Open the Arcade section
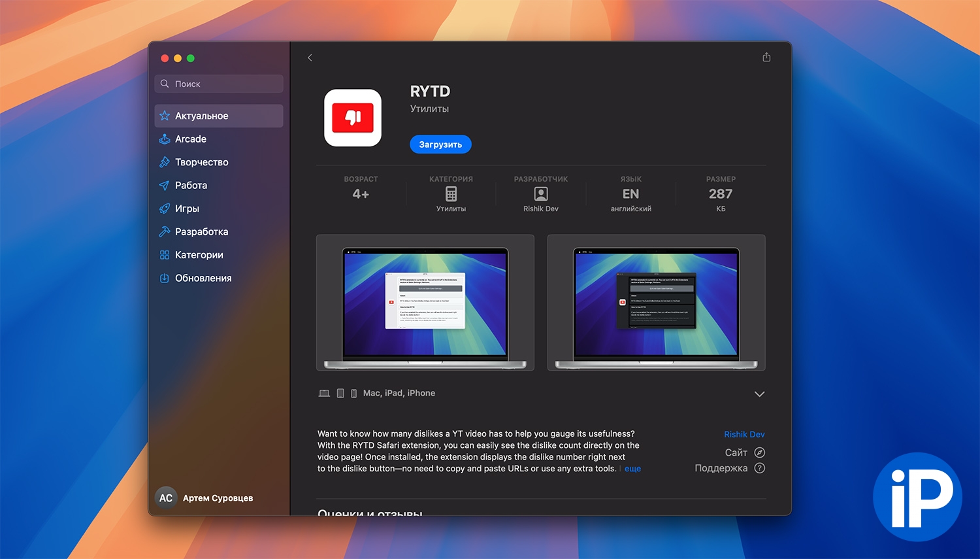Viewport: 980px width, 559px height. click(219, 139)
